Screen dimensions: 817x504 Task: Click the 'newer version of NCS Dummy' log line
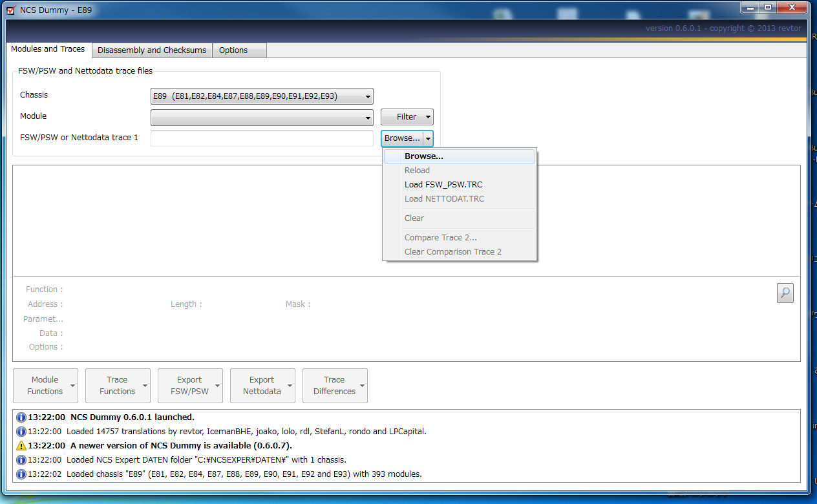click(160, 446)
